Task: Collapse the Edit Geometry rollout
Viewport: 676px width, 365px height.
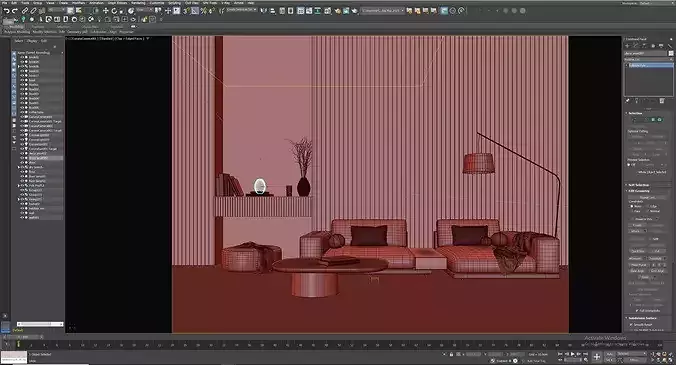Action: [x=638, y=191]
